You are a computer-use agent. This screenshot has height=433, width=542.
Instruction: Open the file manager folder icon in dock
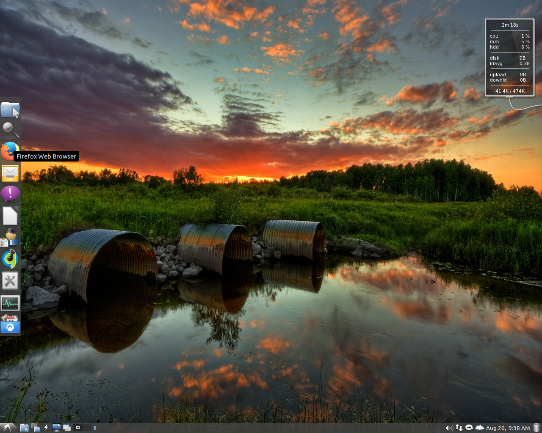click(10, 110)
